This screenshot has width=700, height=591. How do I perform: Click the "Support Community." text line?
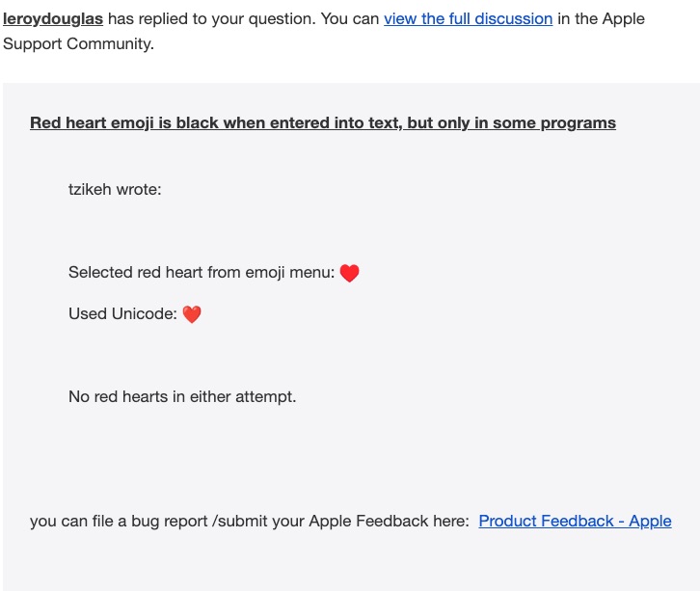tap(78, 43)
